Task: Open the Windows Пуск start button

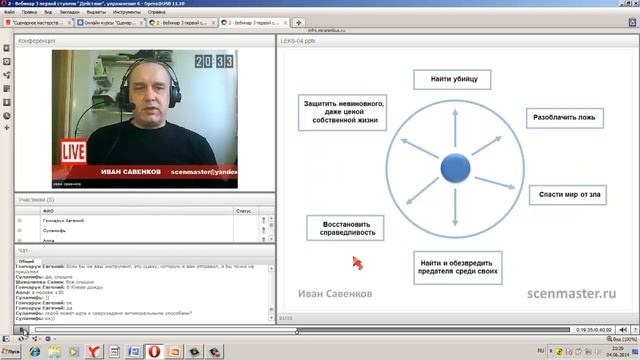Action: (11, 351)
